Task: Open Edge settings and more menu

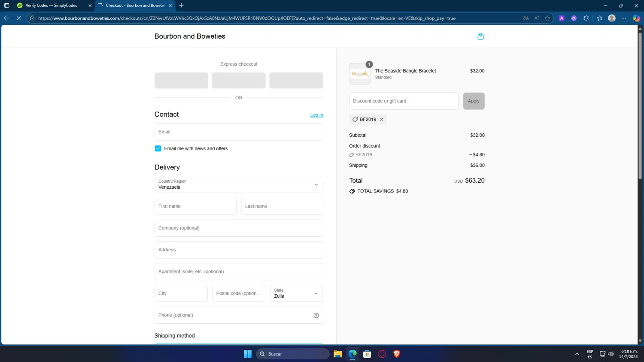Action: click(x=624, y=18)
